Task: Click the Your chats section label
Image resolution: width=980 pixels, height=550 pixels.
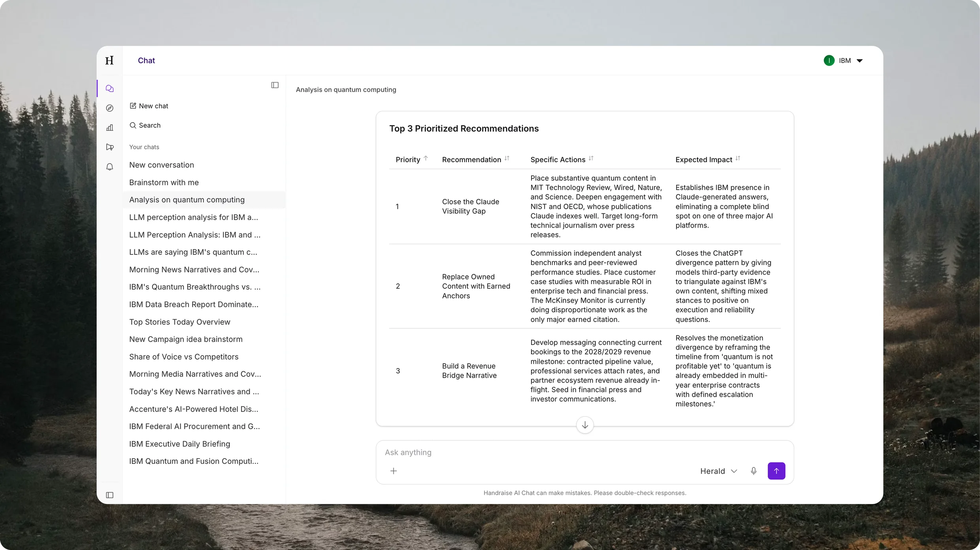Action: click(x=144, y=147)
